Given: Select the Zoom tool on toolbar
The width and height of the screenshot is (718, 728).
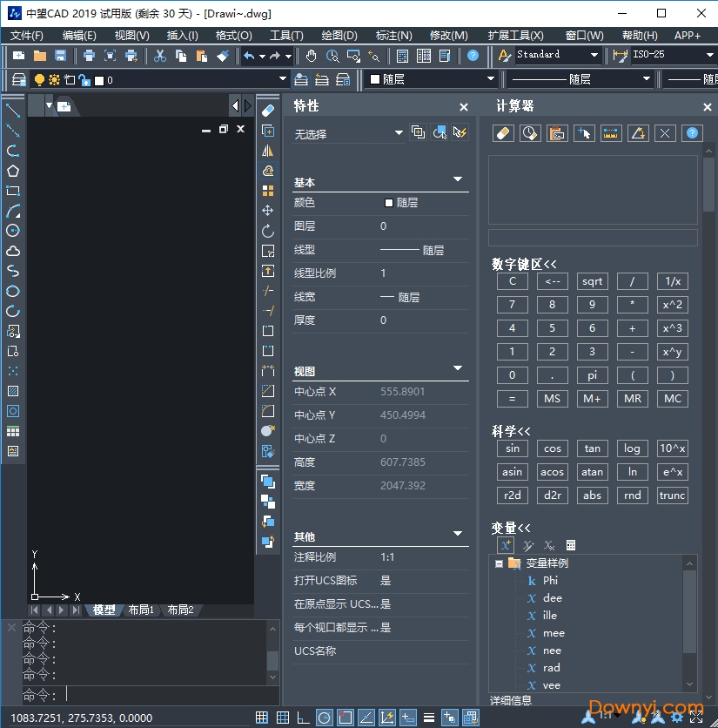Looking at the screenshot, I should pyautogui.click(x=331, y=54).
